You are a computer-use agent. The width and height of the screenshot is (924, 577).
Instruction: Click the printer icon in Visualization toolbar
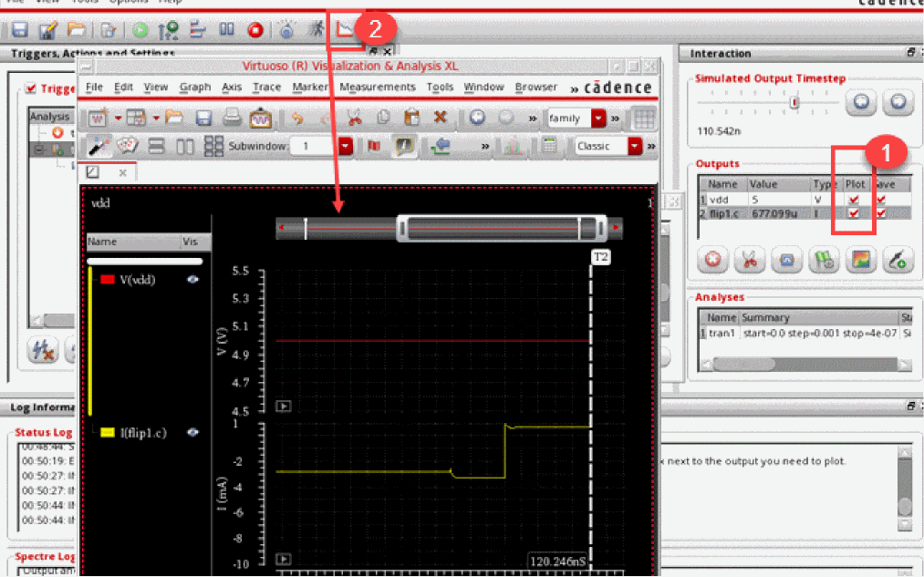[x=233, y=118]
